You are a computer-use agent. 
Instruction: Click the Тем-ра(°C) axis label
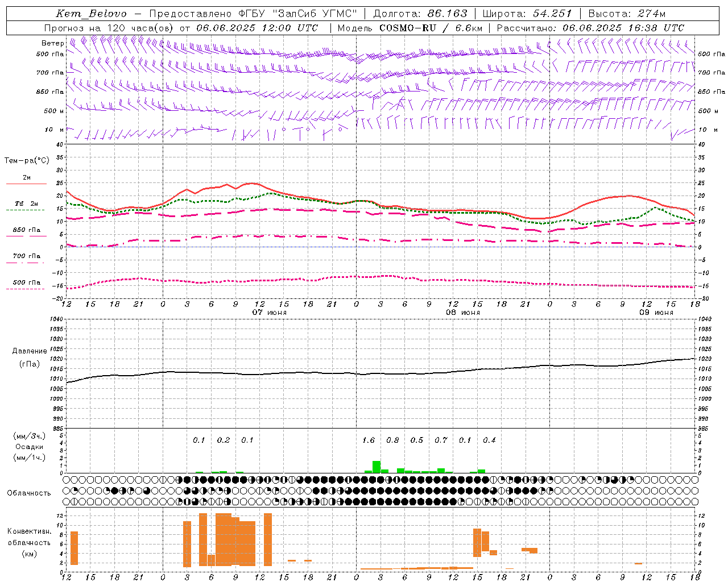[27, 161]
